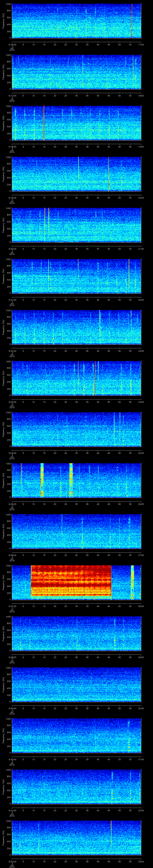Click the "9:27:00" start time label
The width and height of the screenshot is (153, 868).
point(12,606)
